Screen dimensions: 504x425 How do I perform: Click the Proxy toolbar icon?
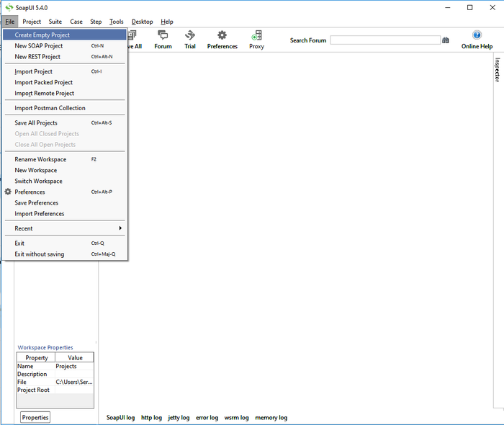[x=256, y=40]
